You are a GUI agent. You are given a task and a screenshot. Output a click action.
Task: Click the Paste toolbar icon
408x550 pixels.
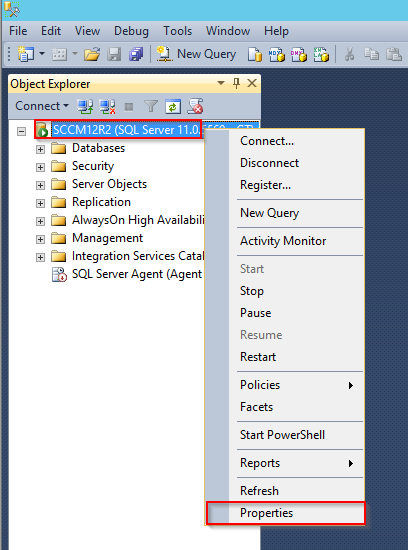[x=394, y=54]
